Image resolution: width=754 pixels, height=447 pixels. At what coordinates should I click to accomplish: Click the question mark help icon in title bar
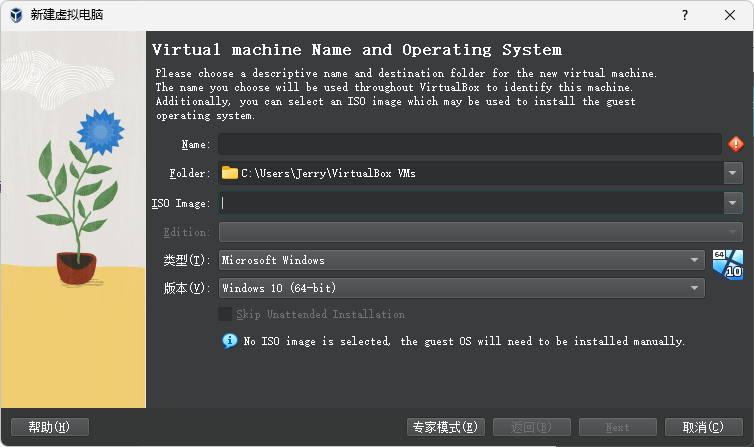click(x=685, y=15)
